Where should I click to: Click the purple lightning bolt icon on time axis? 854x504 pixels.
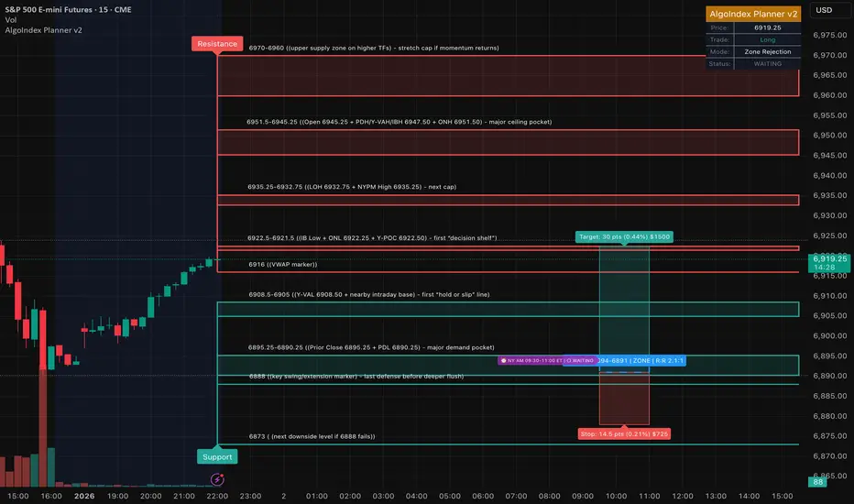[217, 479]
